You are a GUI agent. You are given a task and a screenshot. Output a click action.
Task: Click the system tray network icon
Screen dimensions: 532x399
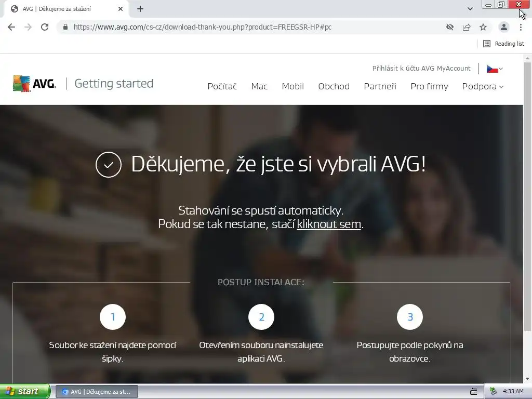494,391
